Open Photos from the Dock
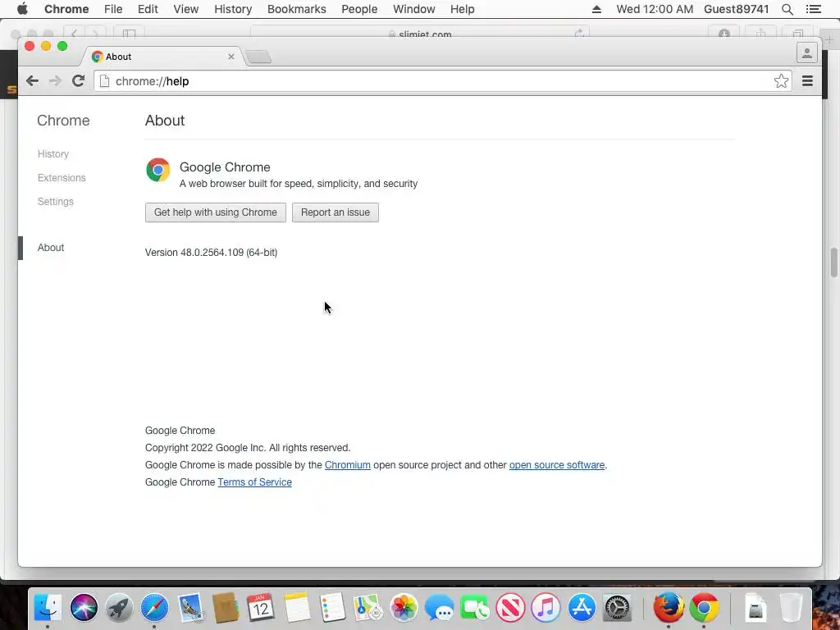840x630 pixels. [404, 608]
